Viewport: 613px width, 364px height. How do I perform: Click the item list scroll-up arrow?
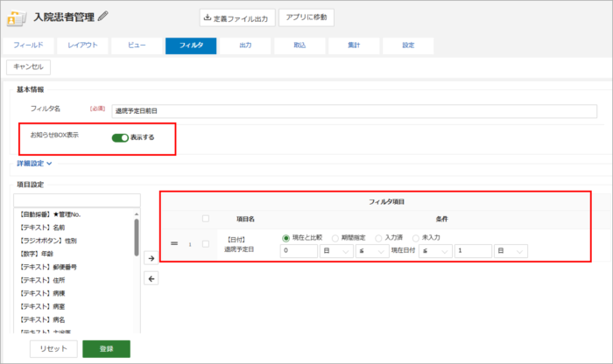137,214
